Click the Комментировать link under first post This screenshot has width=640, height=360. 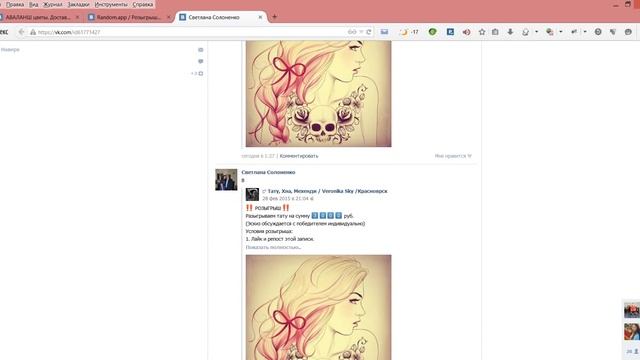click(x=299, y=156)
